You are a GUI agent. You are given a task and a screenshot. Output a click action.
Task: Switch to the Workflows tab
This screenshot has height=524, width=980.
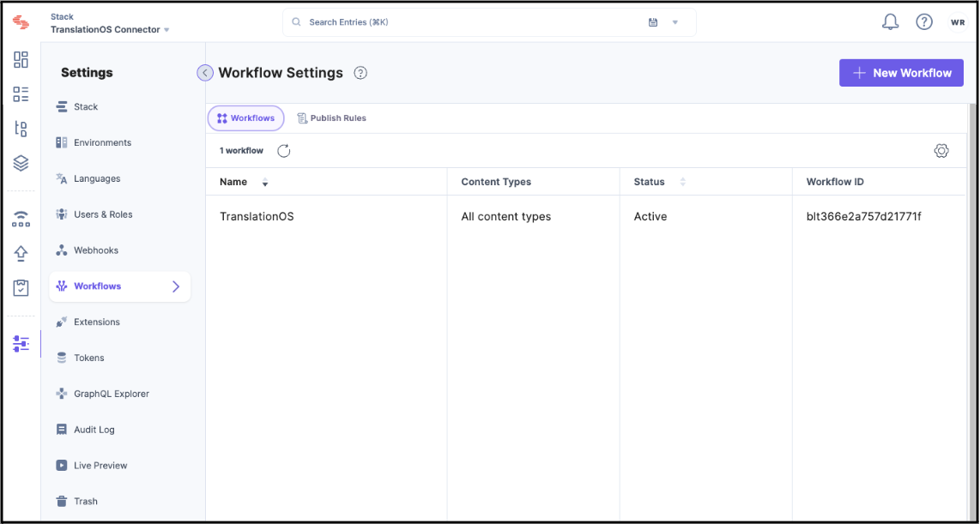pos(245,118)
